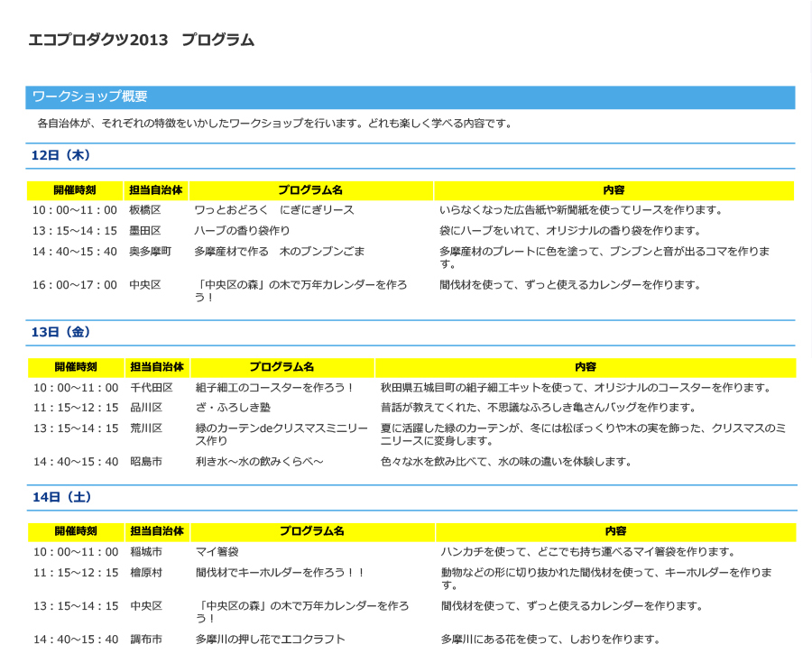Click 担当自治体 header in the 13日 table
Screen dimensions: 812x672
(x=157, y=367)
